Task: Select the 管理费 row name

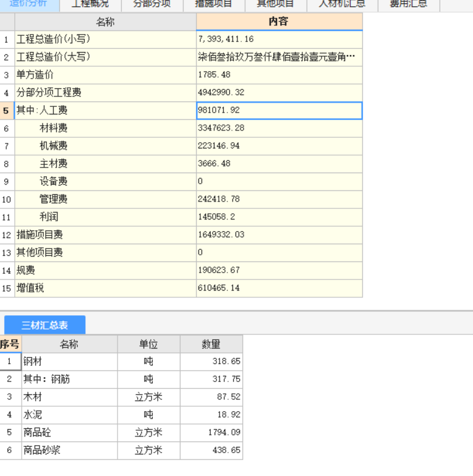Action: coord(105,200)
